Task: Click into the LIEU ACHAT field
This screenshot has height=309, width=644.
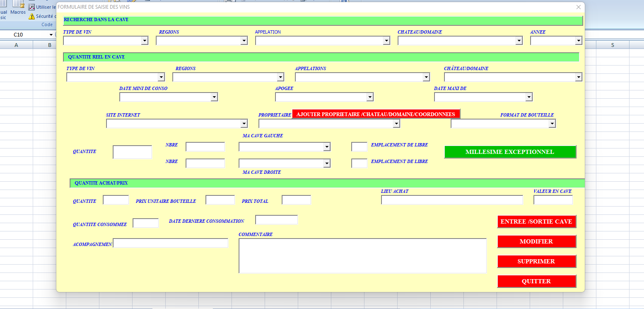Action: click(x=452, y=200)
